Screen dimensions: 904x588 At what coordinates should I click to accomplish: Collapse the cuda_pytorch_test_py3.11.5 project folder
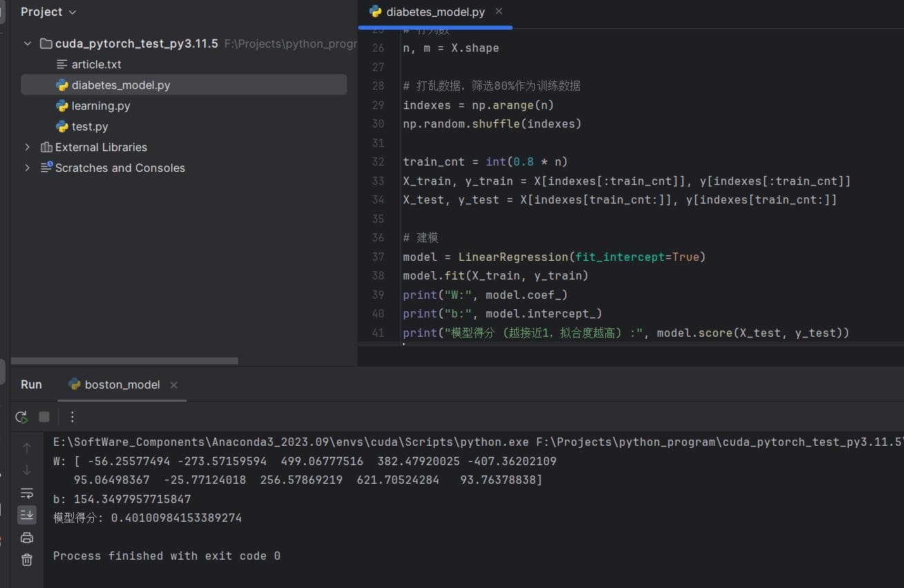point(28,43)
